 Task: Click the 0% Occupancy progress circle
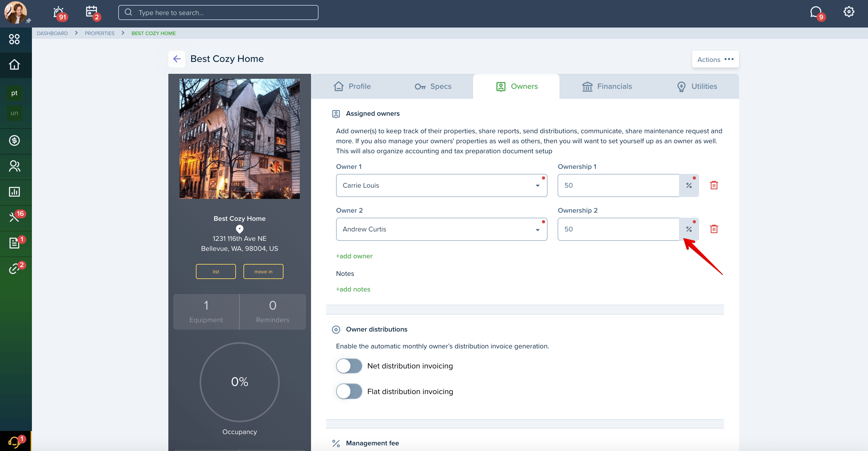point(240,382)
